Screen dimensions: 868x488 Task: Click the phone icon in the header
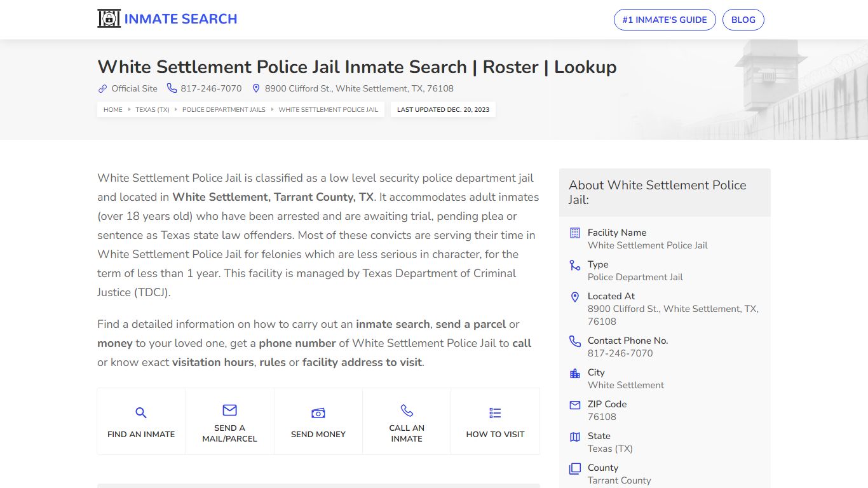[x=172, y=88]
